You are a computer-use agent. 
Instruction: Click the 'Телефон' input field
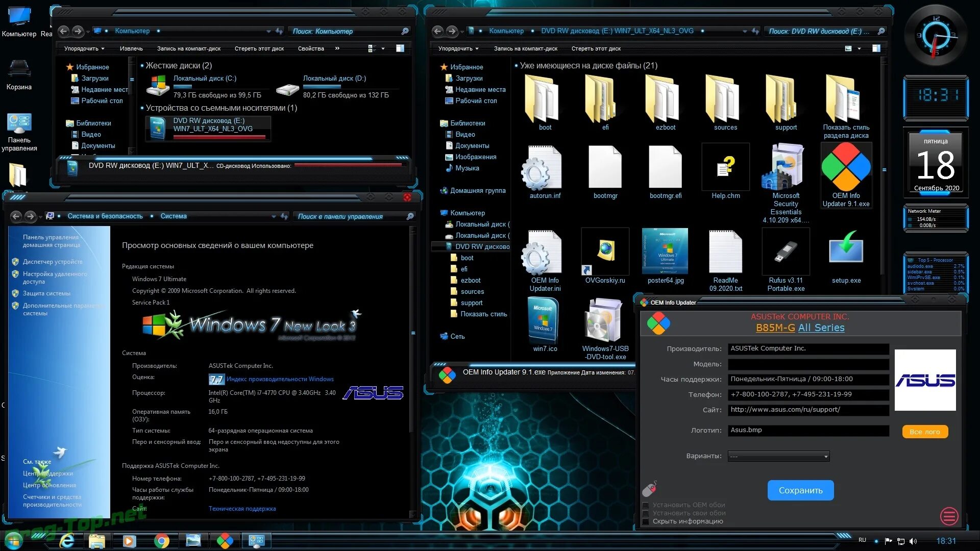pyautogui.click(x=808, y=394)
